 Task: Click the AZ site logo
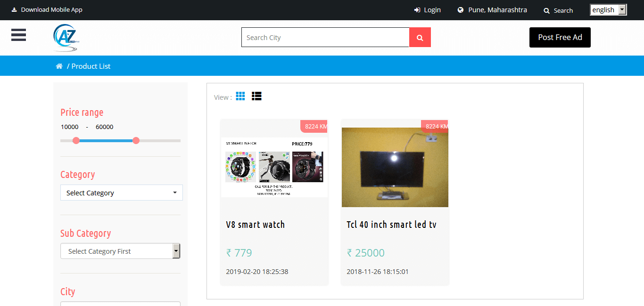pos(66,38)
